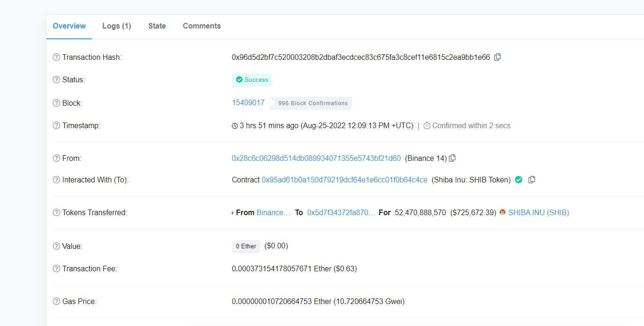Click the (Binance 14) label text

426,159
